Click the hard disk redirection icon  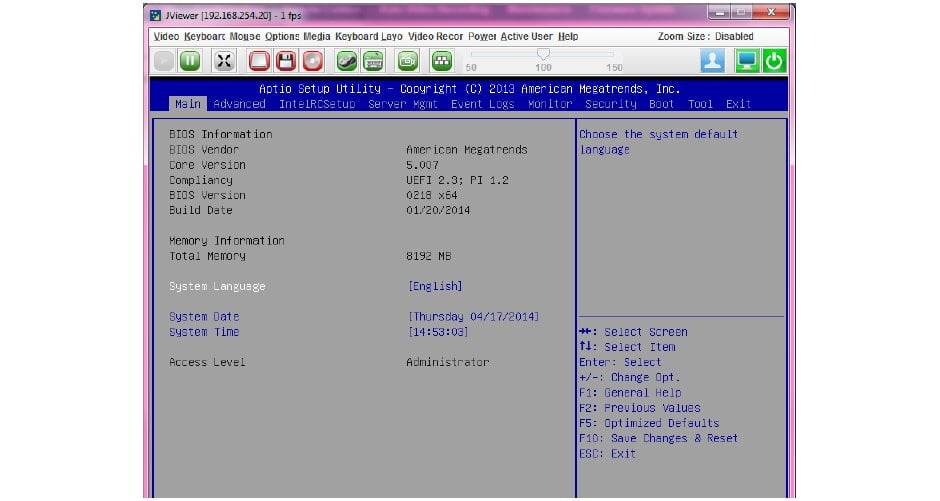tap(259, 61)
